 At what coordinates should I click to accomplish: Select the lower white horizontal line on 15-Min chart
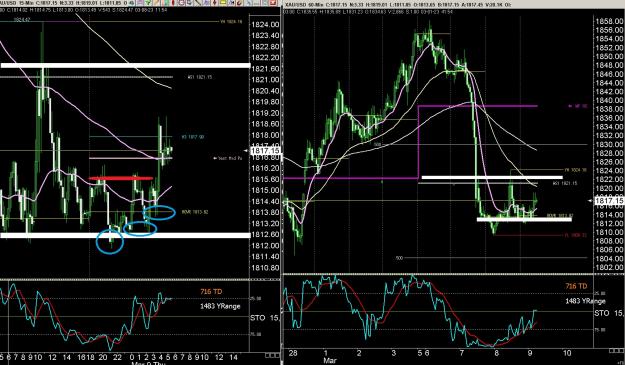coord(125,235)
